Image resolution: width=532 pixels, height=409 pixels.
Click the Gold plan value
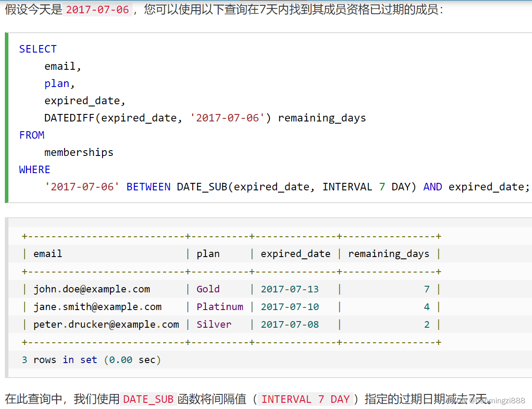point(208,289)
